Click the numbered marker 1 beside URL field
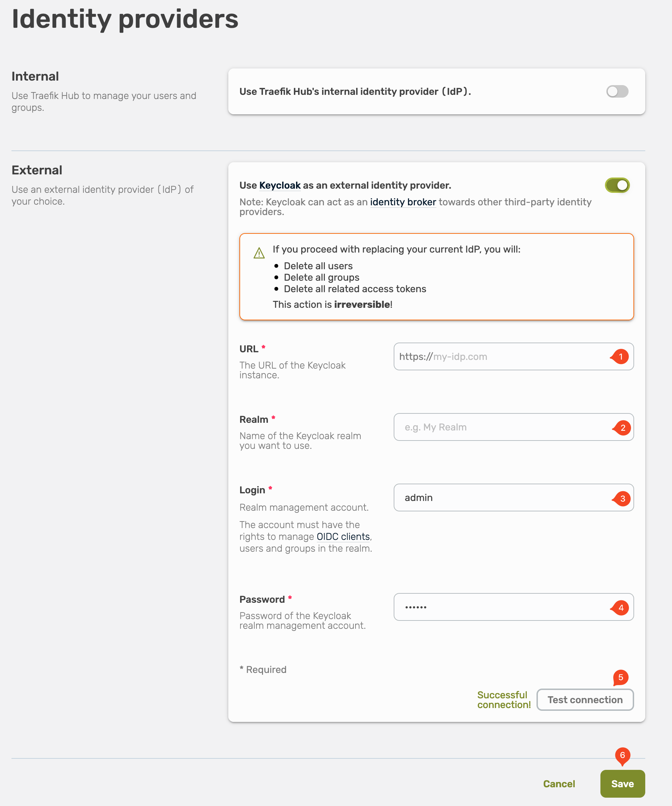This screenshot has width=672, height=806. (x=621, y=356)
